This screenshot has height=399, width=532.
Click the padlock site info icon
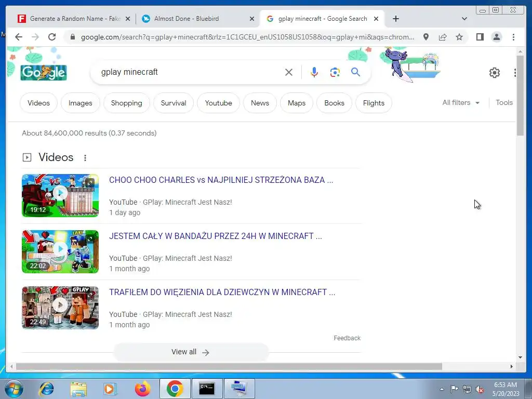coord(73,37)
